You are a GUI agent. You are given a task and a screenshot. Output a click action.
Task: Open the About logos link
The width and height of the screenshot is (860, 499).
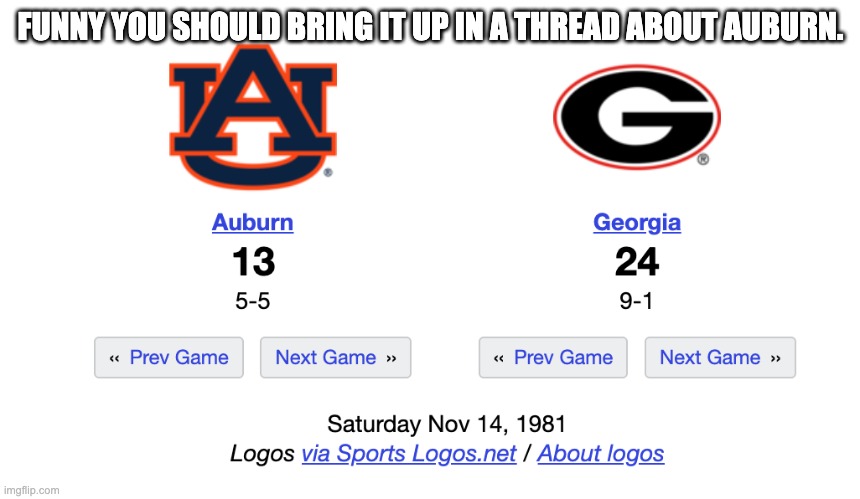click(x=600, y=454)
